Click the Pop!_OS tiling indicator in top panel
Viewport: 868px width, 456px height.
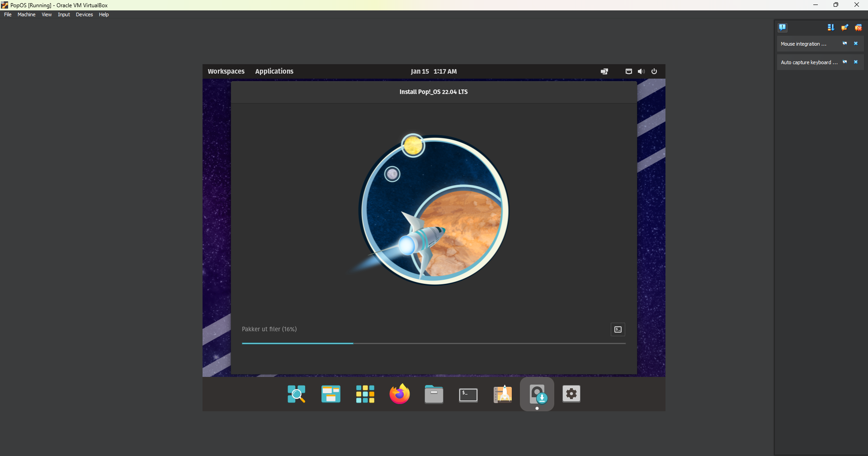604,71
